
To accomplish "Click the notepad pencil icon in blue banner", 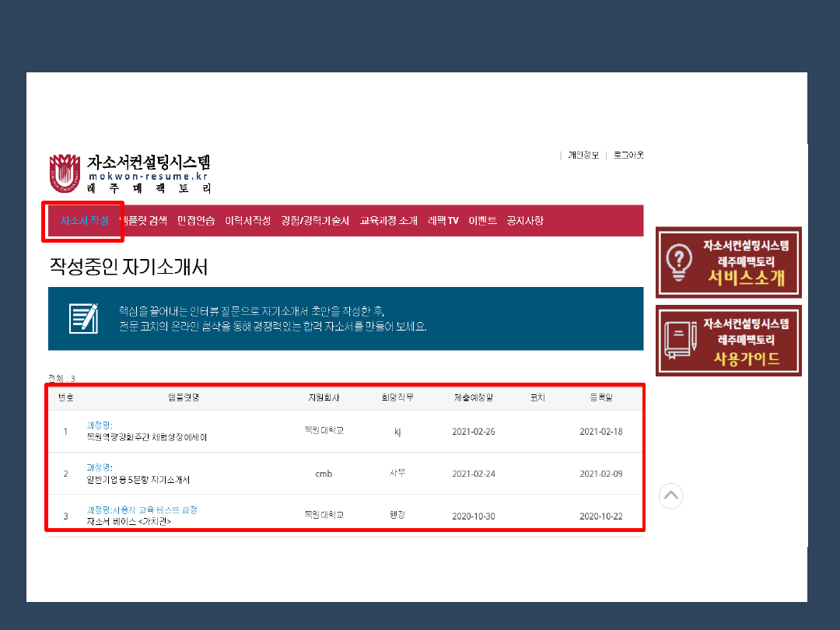I will tap(84, 318).
